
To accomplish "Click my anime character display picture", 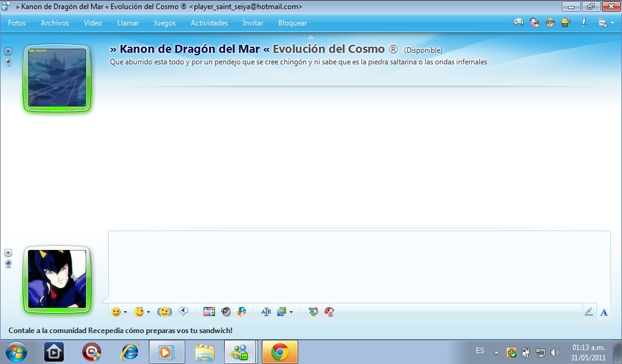I will 57,279.
